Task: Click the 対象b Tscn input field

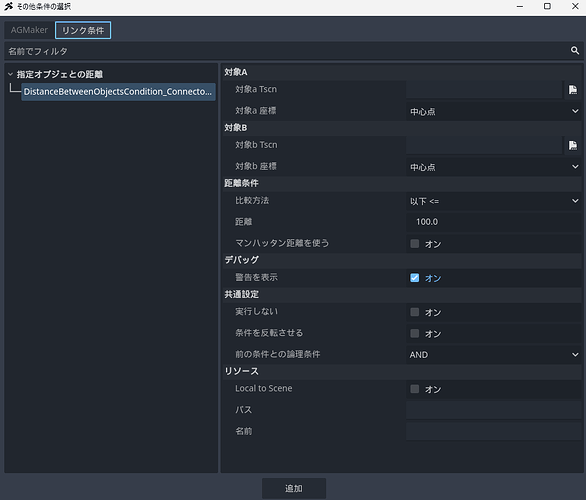Action: tap(484, 145)
